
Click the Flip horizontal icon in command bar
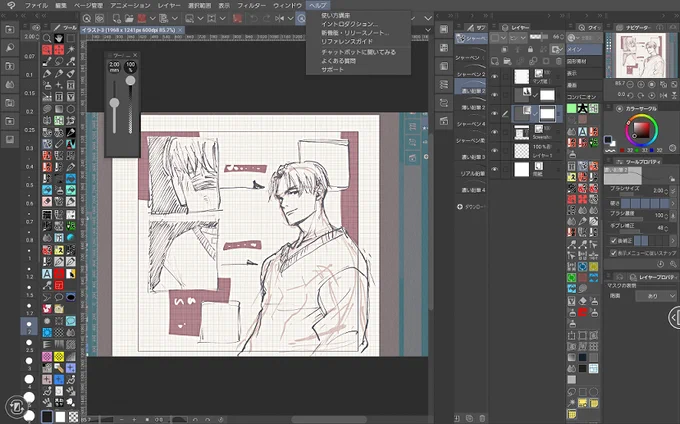click(x=280, y=18)
